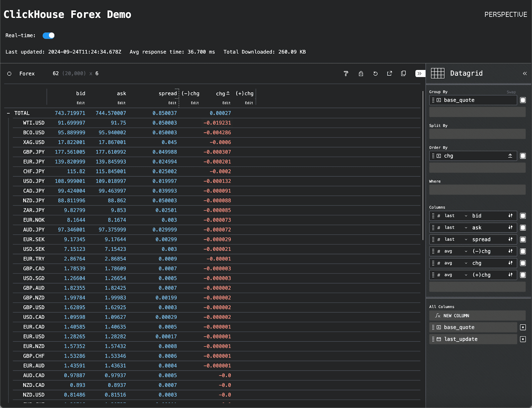Viewport: 532px width, 408px height.
Task: Open style settings for the bid column
Action: (x=510, y=216)
